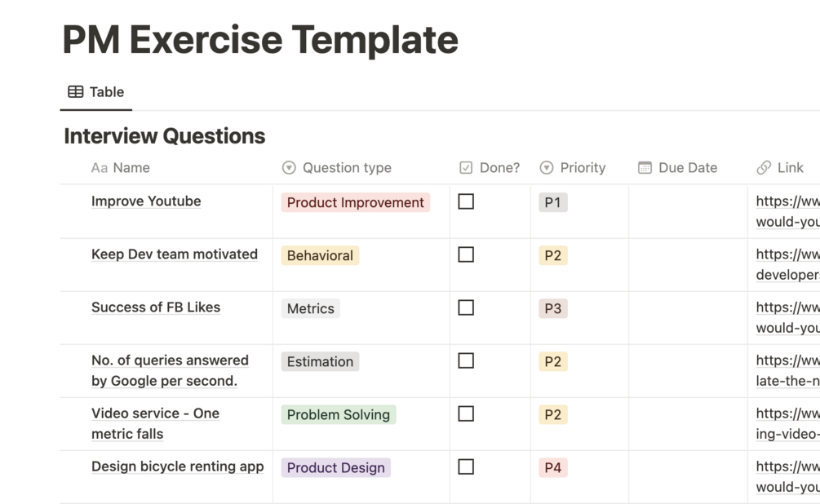
Task: Click the empty Due Date cell for Improve Youtube
Action: [x=687, y=211]
